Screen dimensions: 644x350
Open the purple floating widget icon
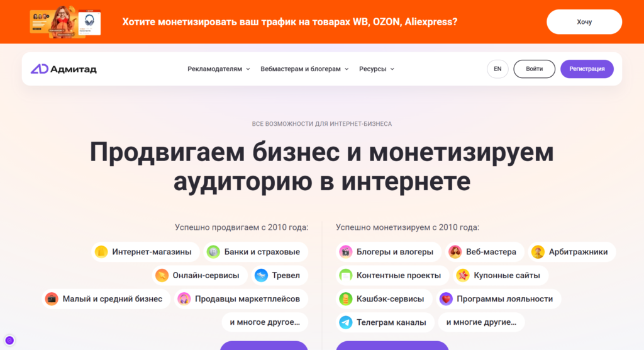click(9, 340)
